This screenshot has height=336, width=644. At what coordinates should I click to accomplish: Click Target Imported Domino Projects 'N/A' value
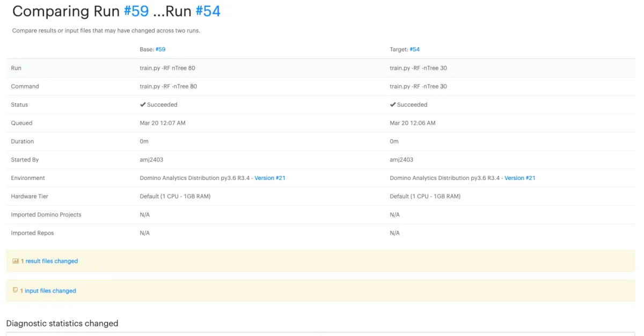click(395, 215)
